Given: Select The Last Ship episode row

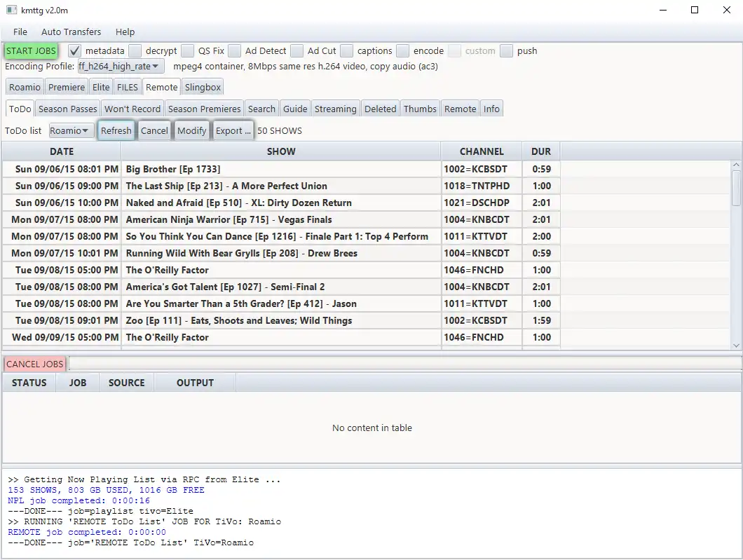Looking at the screenshot, I should click(226, 186).
